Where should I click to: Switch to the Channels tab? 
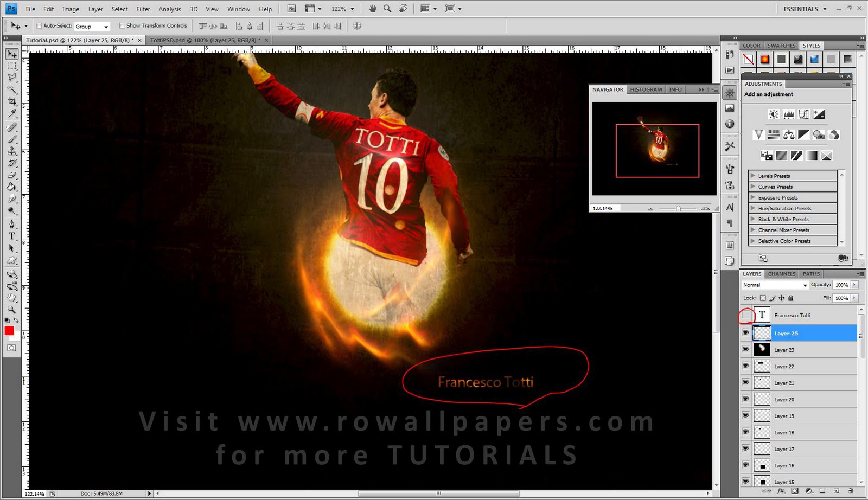tap(782, 274)
